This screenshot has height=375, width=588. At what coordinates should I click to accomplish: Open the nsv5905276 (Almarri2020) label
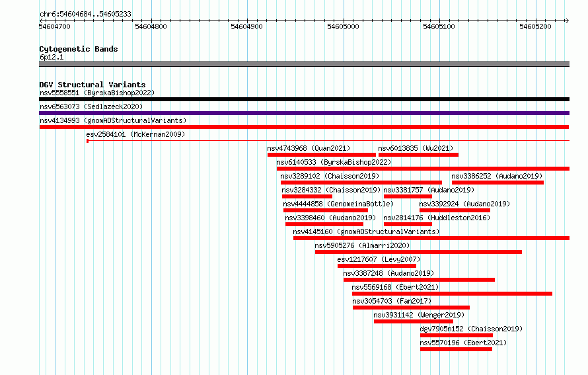coord(362,245)
